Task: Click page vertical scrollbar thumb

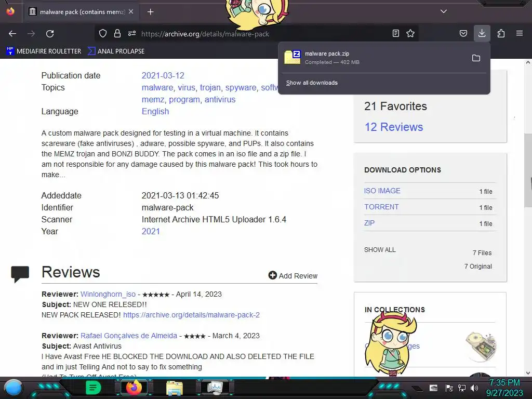Action: (x=528, y=170)
